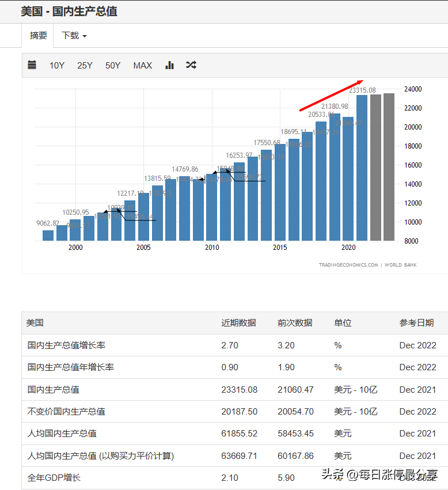This screenshot has width=448, height=490.
Task: Open 不变价国内生产总值 row link
Action: [66, 412]
